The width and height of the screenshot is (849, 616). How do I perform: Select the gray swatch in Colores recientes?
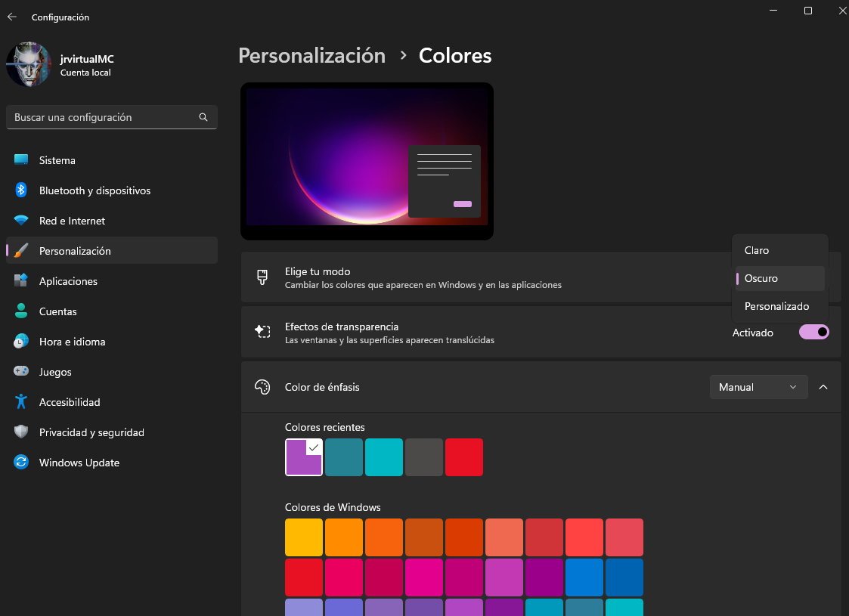coord(424,457)
